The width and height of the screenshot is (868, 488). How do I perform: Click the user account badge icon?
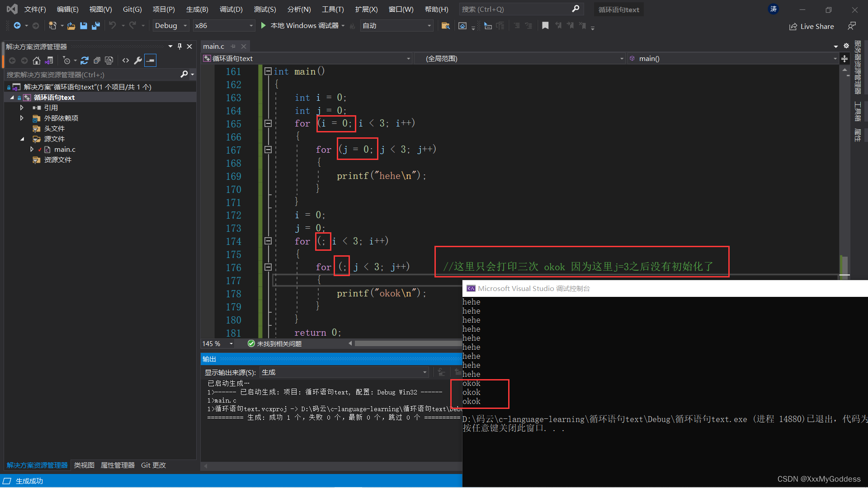[x=774, y=9]
